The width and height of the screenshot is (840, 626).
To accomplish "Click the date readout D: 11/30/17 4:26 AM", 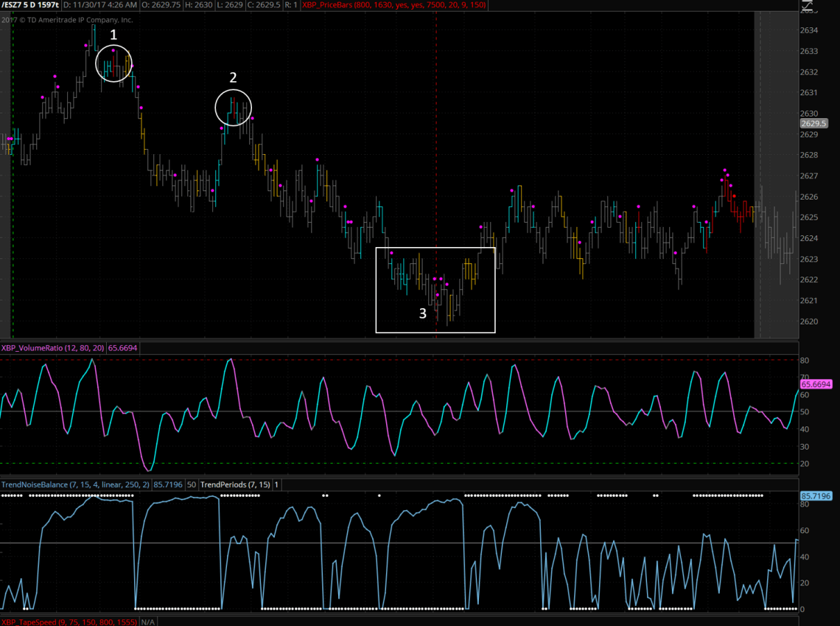I will tap(102, 5).
